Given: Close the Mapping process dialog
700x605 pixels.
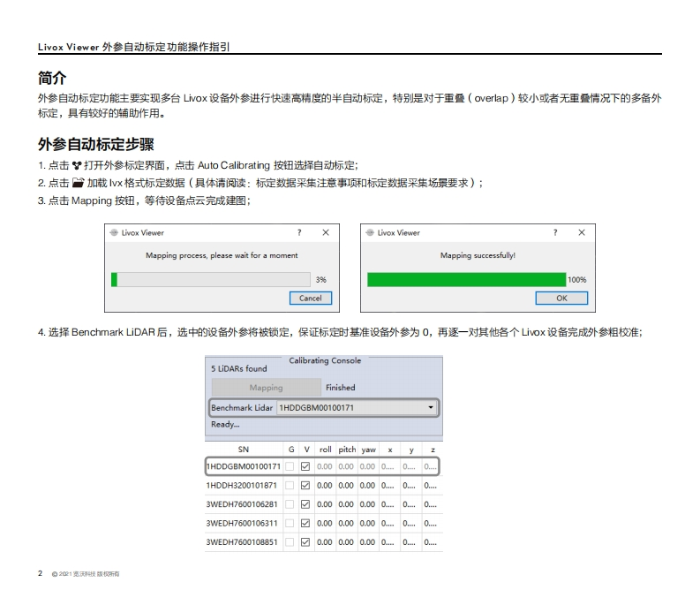Looking at the screenshot, I should pos(325,233).
